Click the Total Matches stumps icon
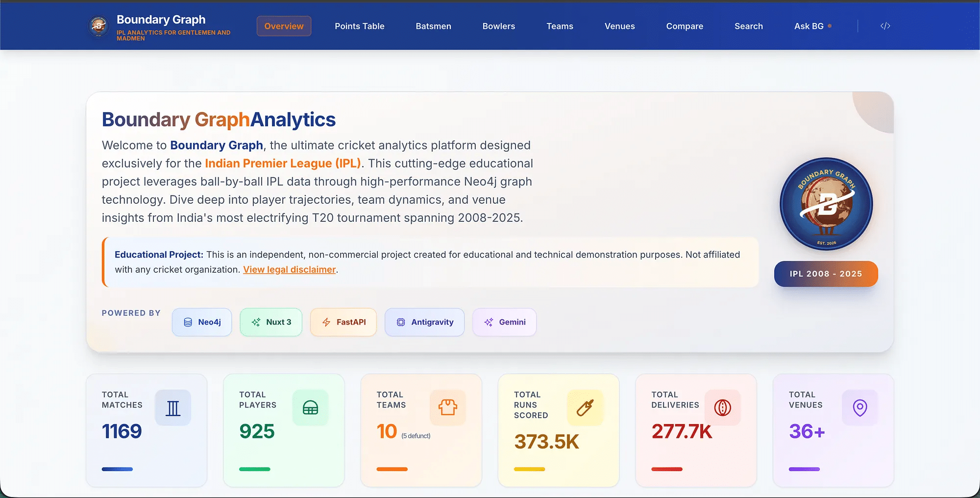Viewport: 980px width, 498px height. 173,407
